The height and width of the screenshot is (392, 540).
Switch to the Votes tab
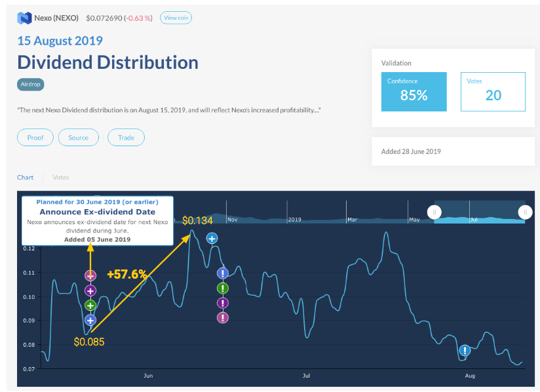(x=60, y=178)
